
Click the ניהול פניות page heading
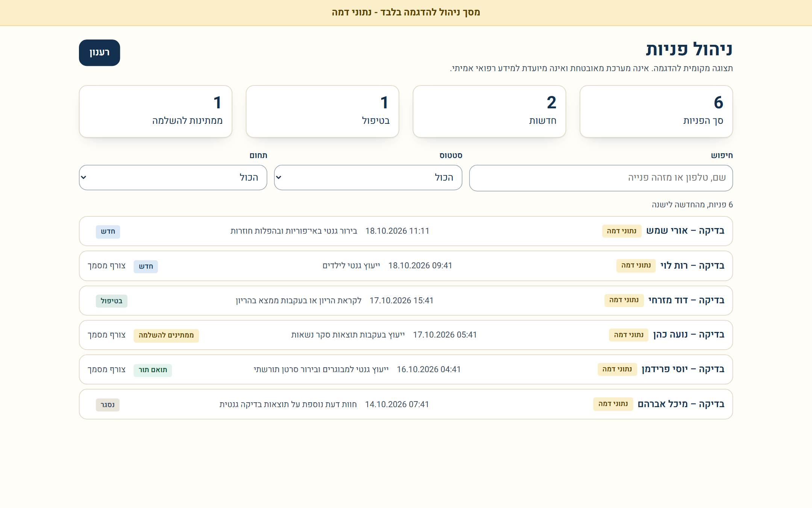coord(689,49)
